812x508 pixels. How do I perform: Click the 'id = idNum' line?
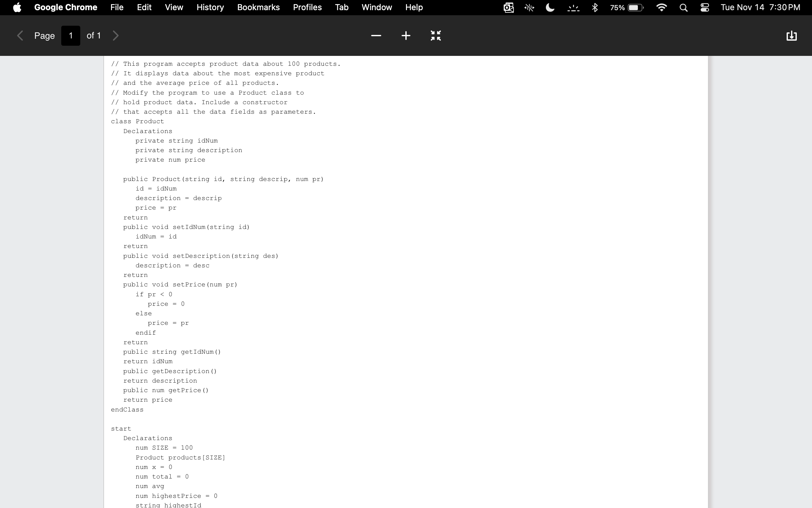(156, 189)
